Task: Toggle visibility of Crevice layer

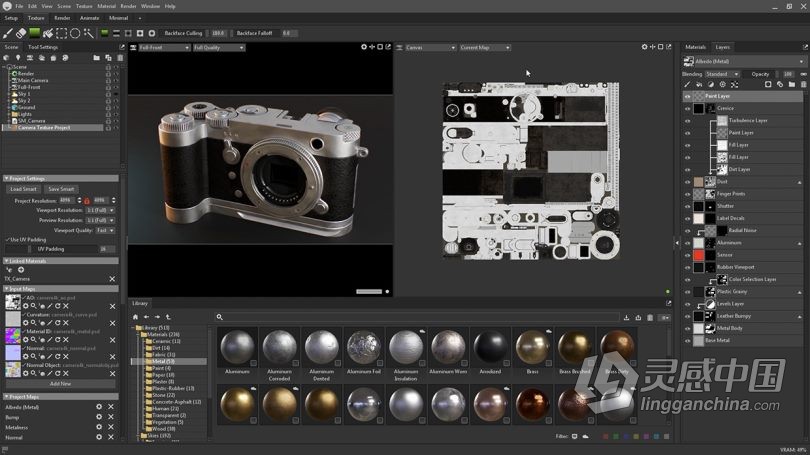Action: [x=688, y=108]
